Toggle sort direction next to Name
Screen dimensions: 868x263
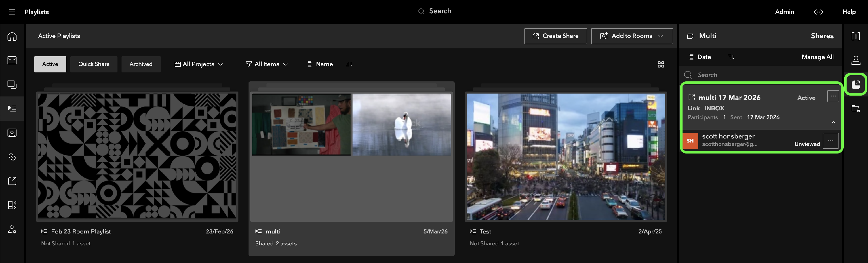pyautogui.click(x=349, y=64)
